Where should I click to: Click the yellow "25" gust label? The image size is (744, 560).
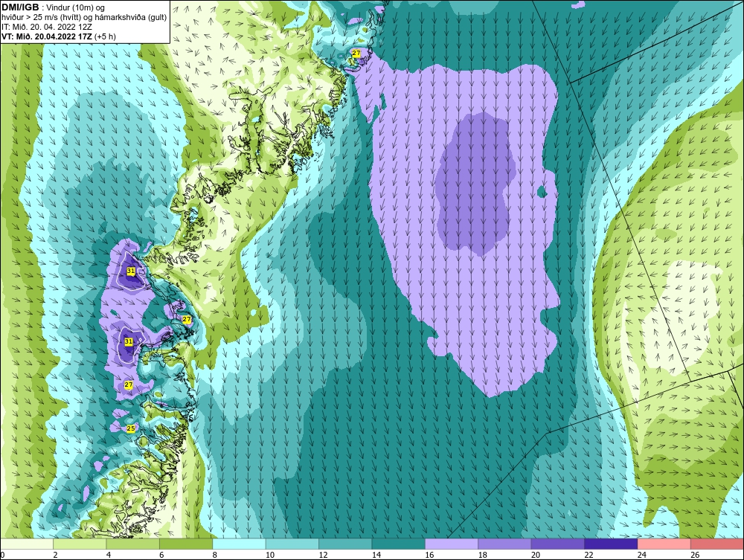[130, 428]
